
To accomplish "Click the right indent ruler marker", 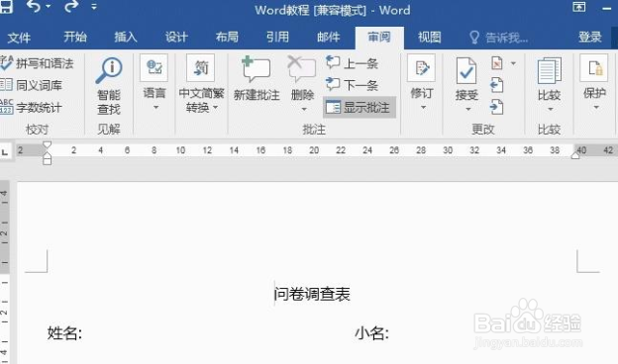I will 575,155.
